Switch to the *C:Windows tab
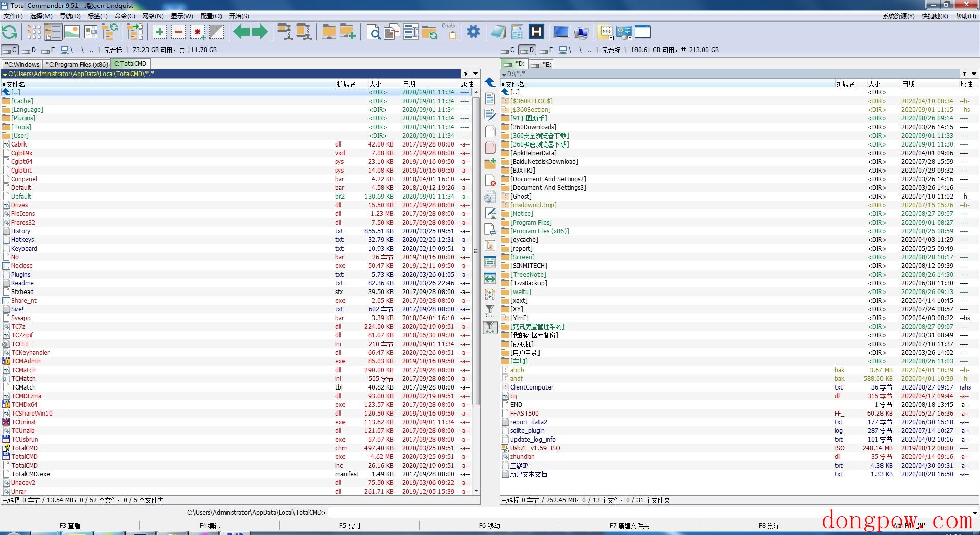Screen dimensions: 980x535 [22, 64]
